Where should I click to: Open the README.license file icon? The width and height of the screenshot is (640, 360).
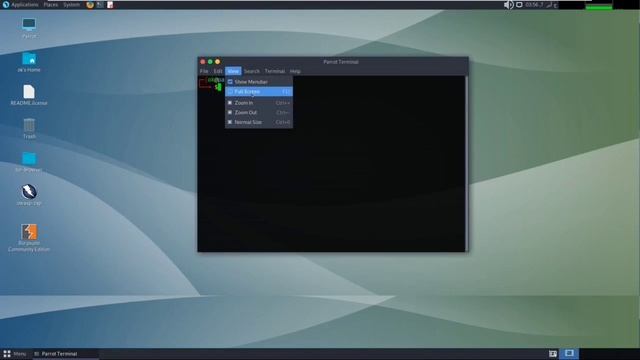click(29, 92)
